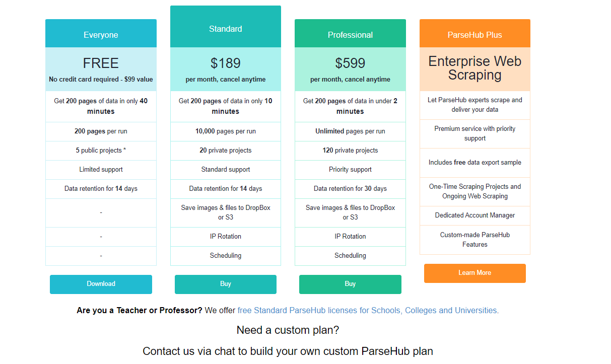Click the Download button for free plan

tap(101, 284)
